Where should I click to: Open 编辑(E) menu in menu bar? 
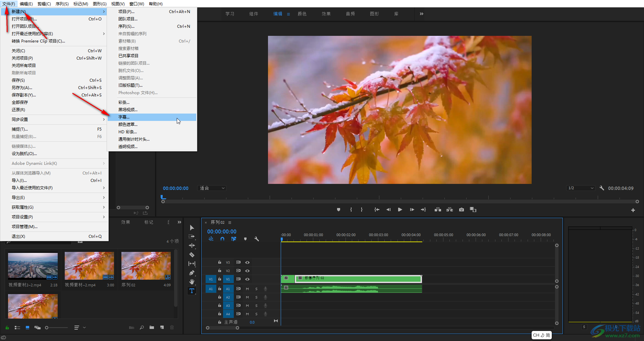pyautogui.click(x=26, y=4)
